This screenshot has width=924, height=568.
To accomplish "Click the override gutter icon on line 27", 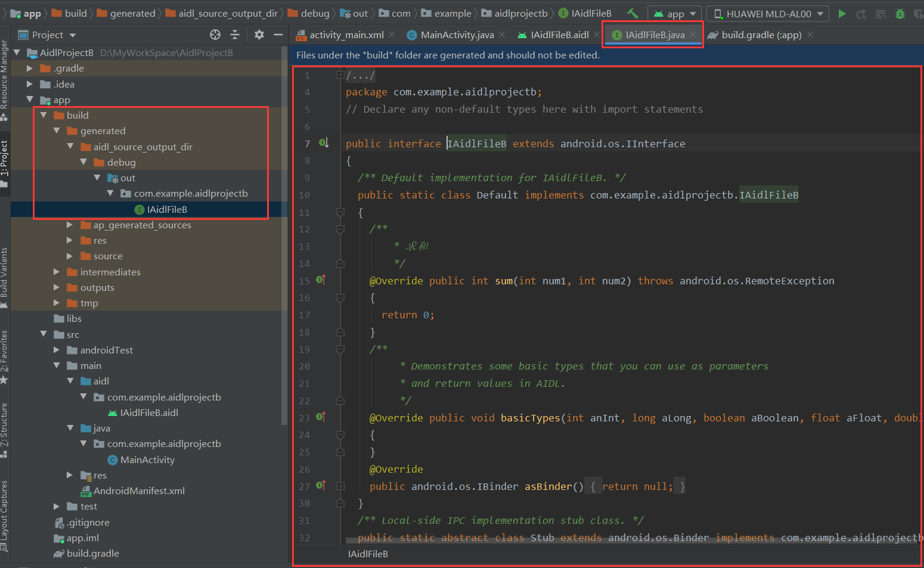I will [321, 485].
